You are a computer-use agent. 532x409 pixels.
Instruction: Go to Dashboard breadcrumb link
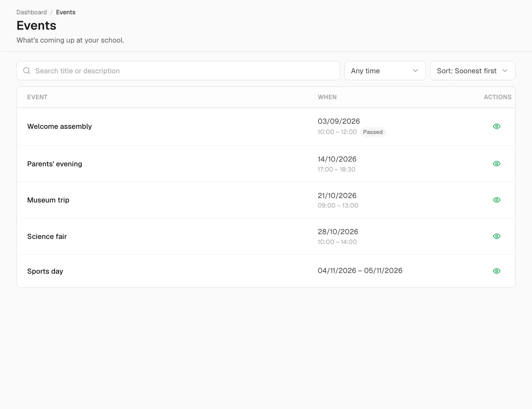click(32, 12)
